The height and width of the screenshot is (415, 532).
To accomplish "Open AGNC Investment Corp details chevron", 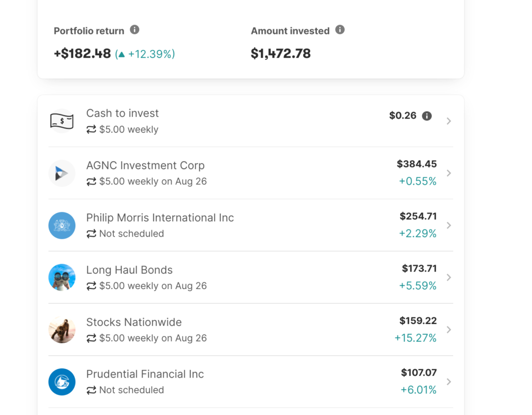I will point(449,173).
